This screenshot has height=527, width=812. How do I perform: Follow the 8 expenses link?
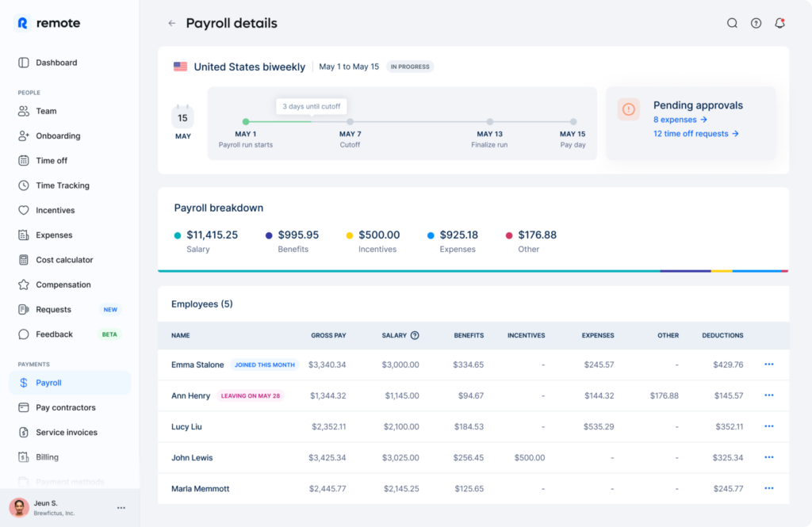[x=678, y=119]
